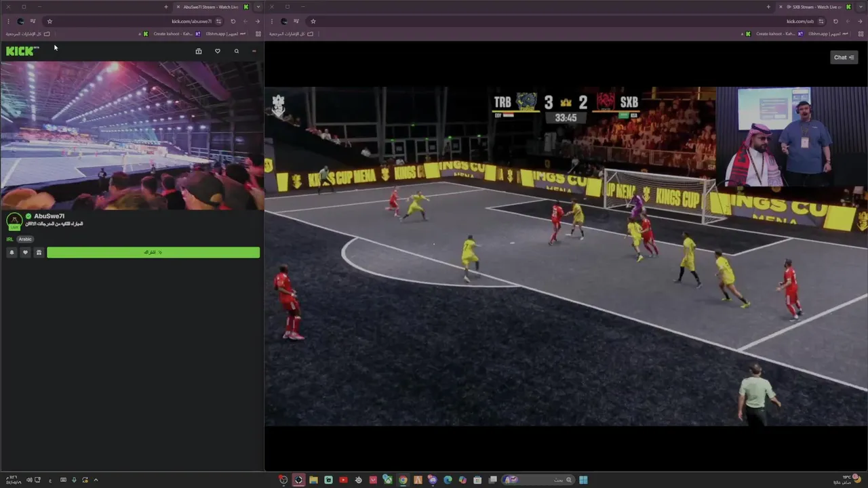Open media control icon in SXB toolbar
This screenshot has width=868, height=488.
[296, 21]
